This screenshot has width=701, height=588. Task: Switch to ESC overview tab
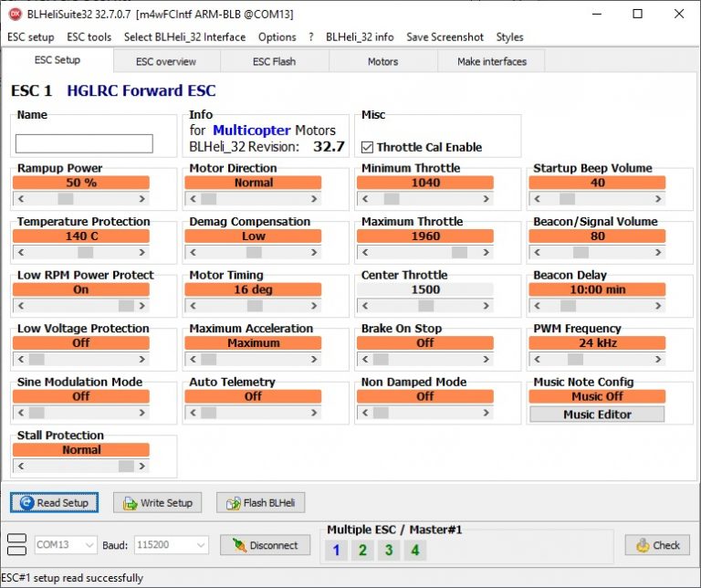(x=166, y=62)
